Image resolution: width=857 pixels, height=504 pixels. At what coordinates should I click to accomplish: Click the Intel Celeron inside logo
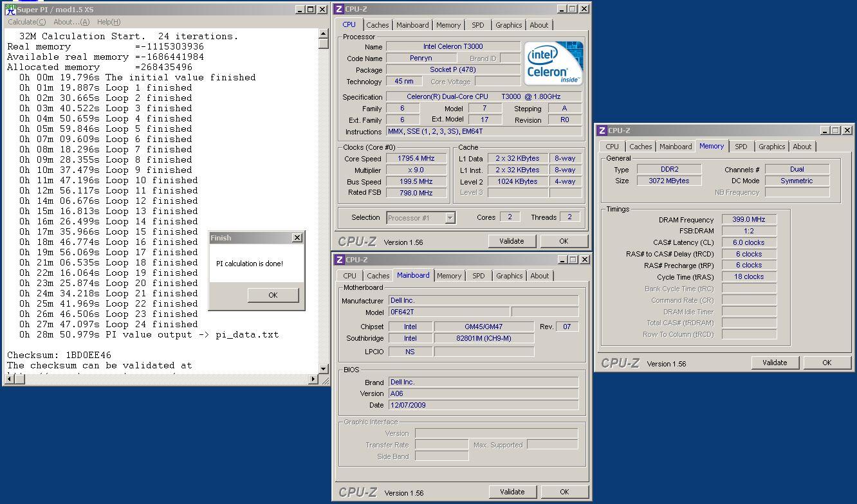(553, 63)
